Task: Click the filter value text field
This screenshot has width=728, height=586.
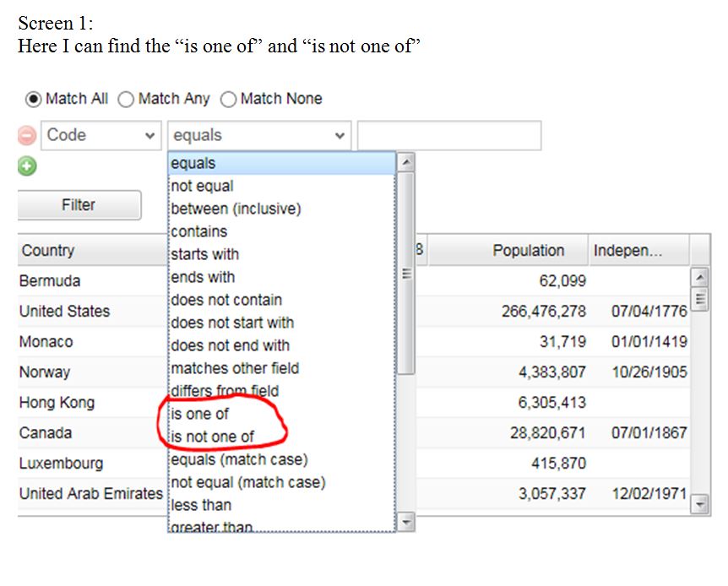Action: [x=448, y=135]
